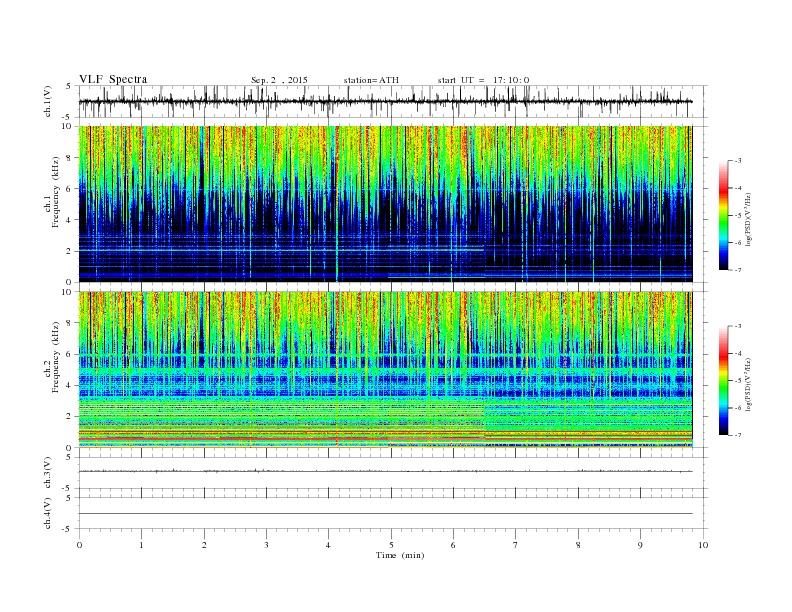Click the time axis tick label "7"
This screenshot has width=792, height=612.
(x=516, y=545)
